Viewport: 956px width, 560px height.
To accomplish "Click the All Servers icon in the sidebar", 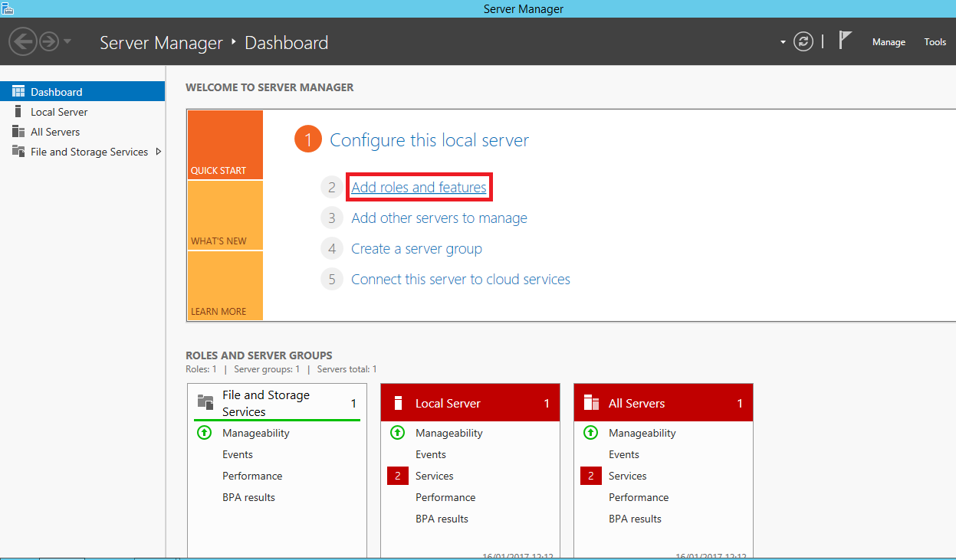I will (18, 132).
